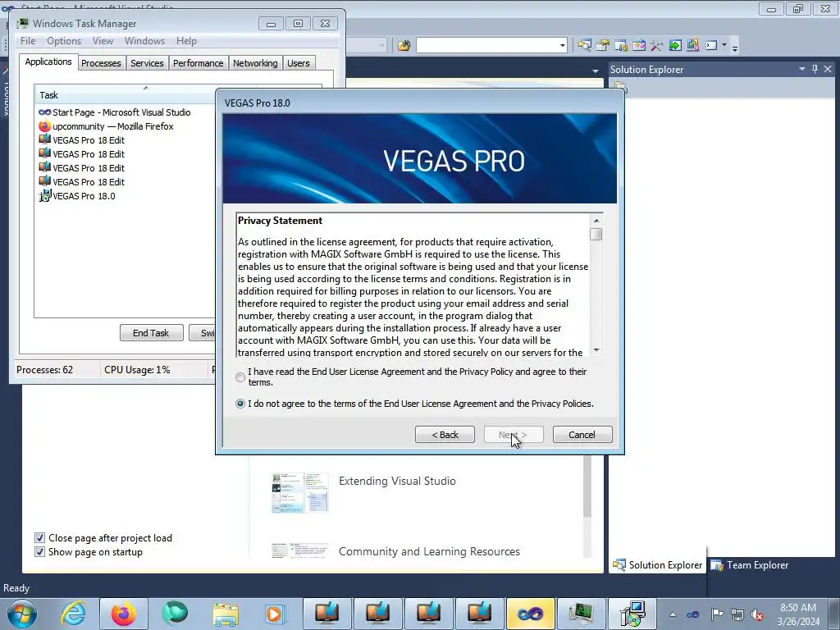Click the Command Window toolbar icon
The image size is (840, 630).
pyautogui.click(x=711, y=46)
